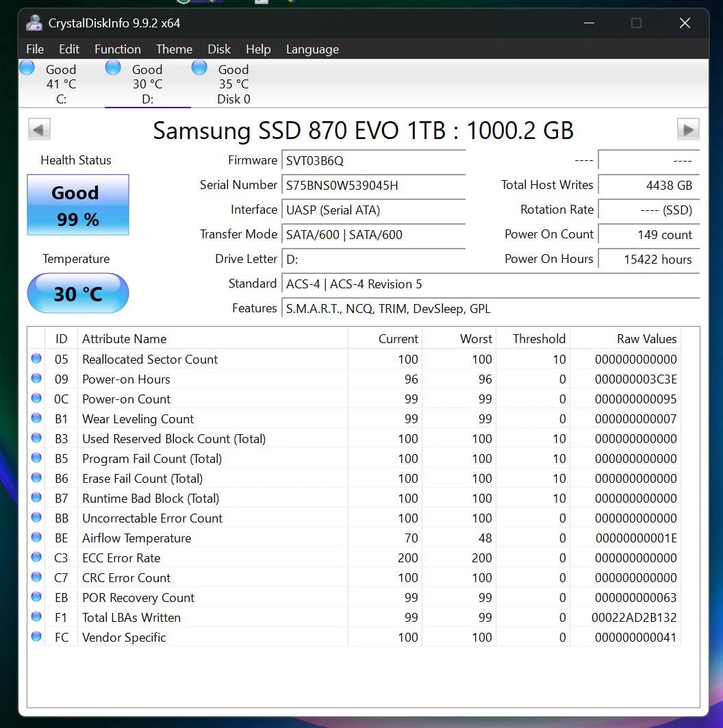723x728 pixels.
Task: Open the Theme menu
Action: coord(174,49)
